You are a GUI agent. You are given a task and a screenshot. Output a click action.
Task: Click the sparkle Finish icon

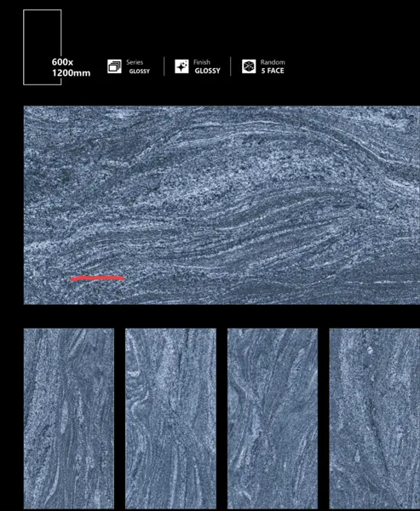181,66
